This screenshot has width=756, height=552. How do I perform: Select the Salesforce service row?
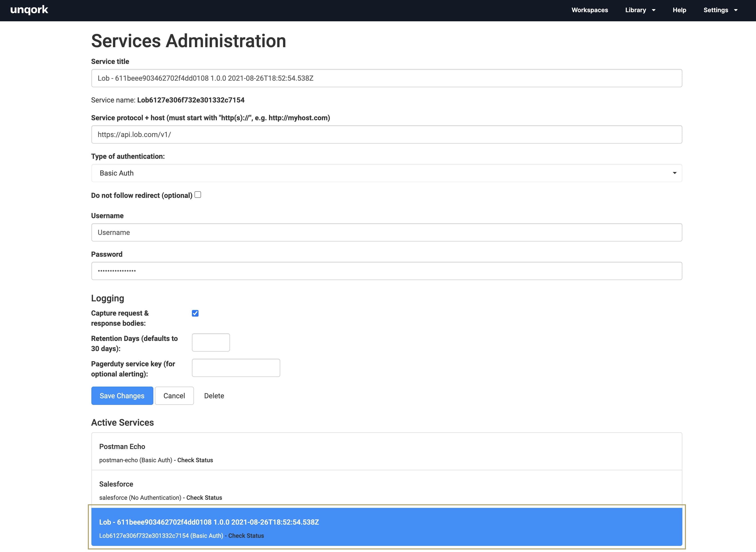pyautogui.click(x=387, y=489)
